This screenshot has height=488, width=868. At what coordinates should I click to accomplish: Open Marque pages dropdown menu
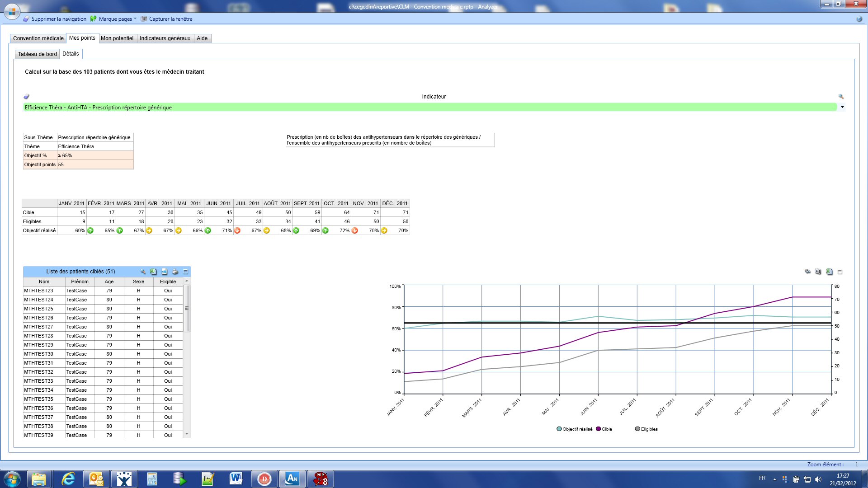click(135, 19)
